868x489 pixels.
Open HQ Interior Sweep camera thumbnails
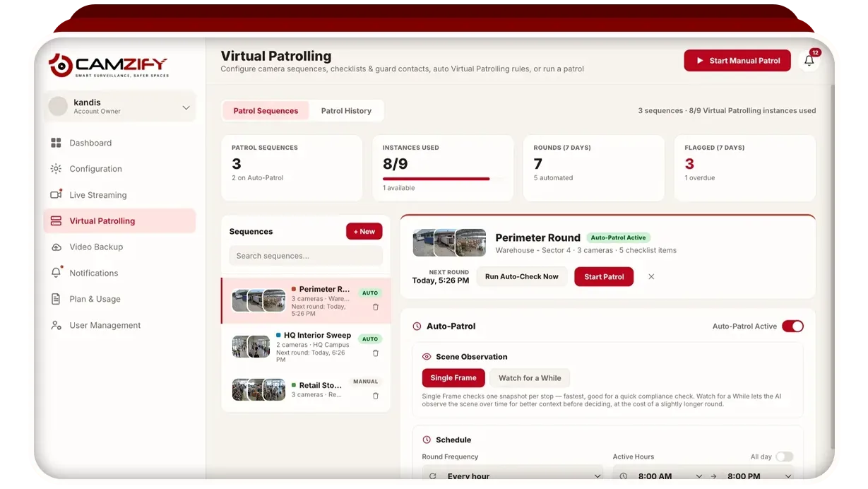pyautogui.click(x=251, y=346)
